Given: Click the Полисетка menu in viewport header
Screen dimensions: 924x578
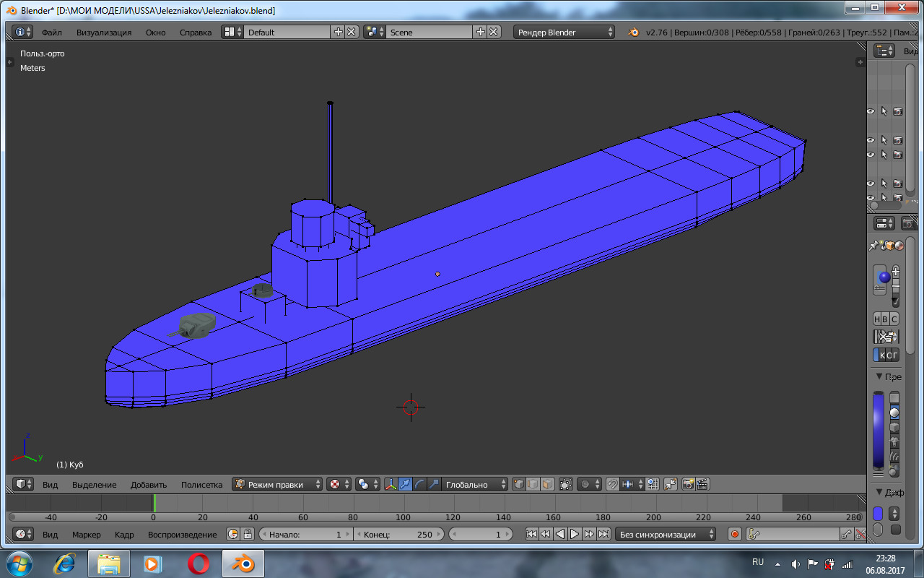Looking at the screenshot, I should [x=201, y=485].
